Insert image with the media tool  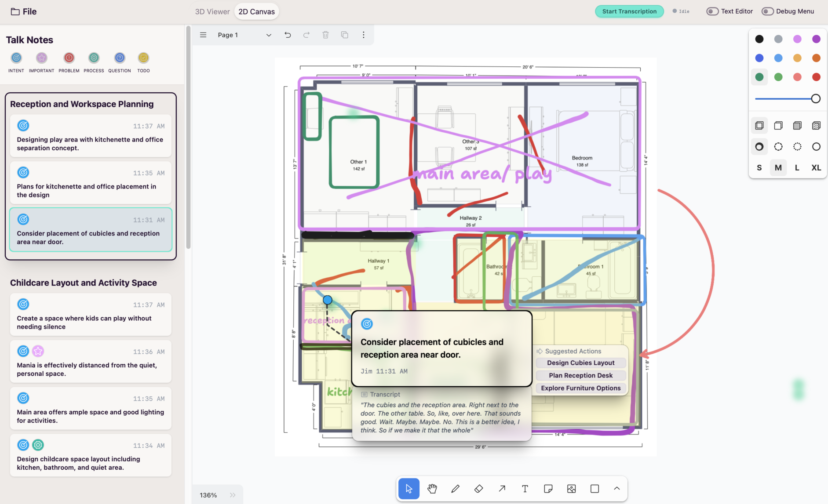(571, 489)
